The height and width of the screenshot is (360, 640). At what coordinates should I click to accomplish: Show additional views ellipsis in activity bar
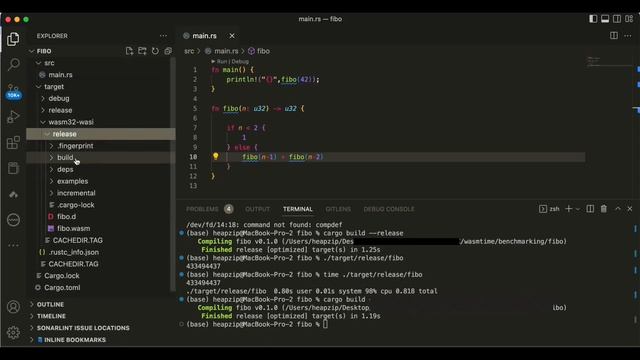point(13,245)
